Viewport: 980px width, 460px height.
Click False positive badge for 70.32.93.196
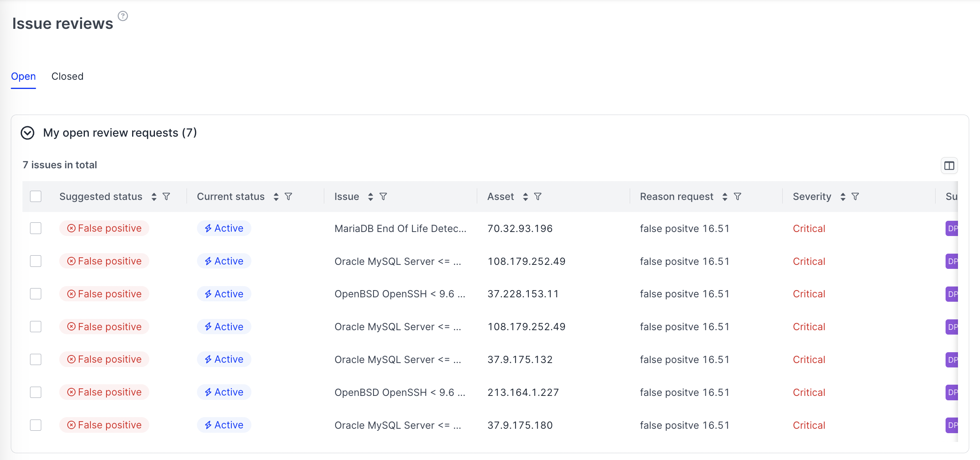tap(104, 228)
